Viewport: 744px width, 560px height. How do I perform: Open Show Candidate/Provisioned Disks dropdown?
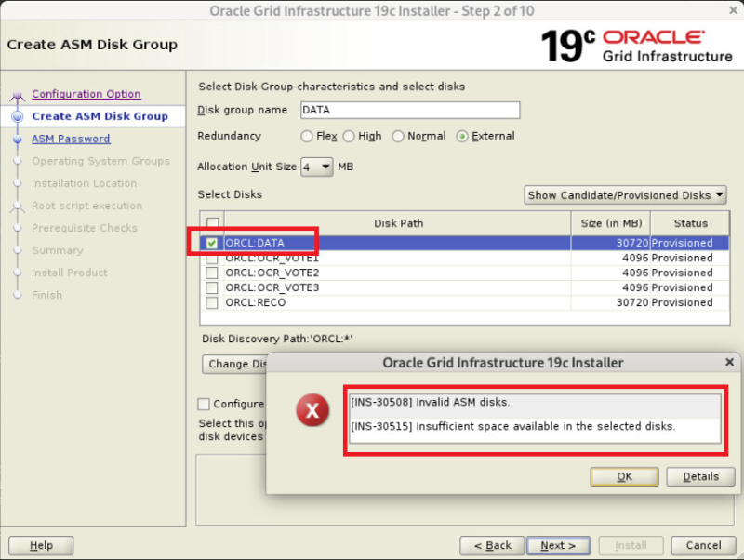[x=625, y=195]
